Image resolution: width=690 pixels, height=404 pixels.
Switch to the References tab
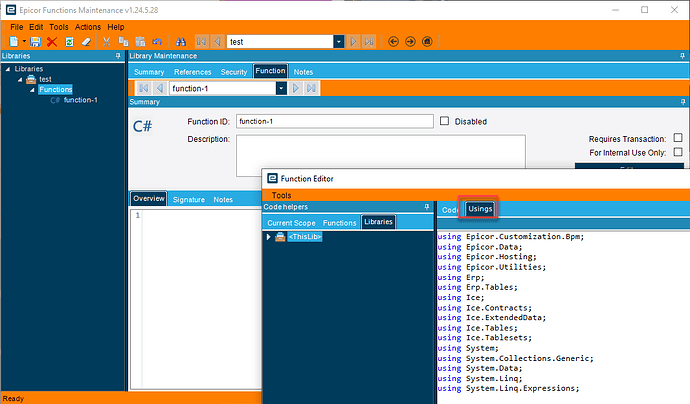192,72
